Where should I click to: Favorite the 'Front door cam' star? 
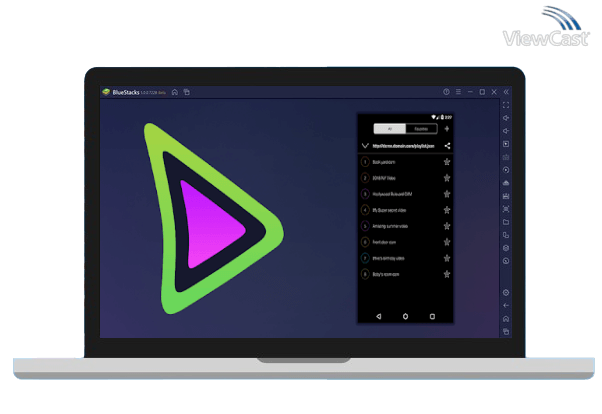447,242
